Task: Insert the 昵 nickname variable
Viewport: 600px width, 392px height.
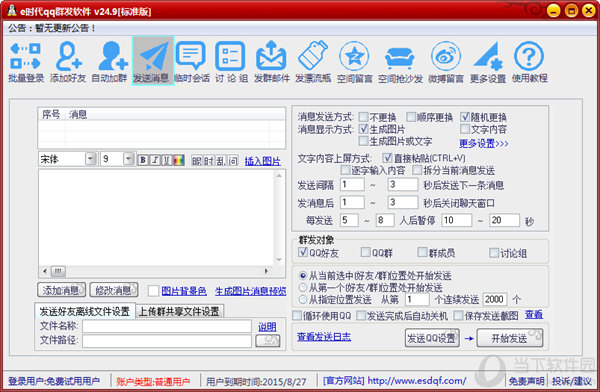Action: tap(197, 161)
